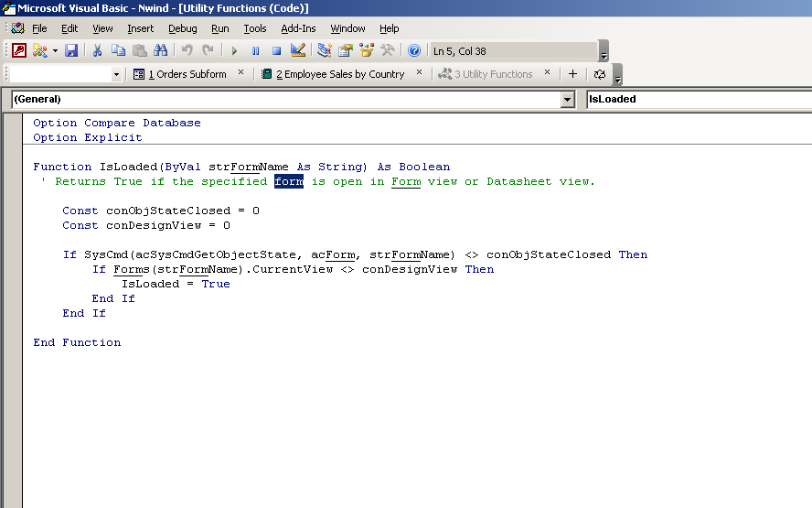The width and height of the screenshot is (812, 508).
Task: Open the IsLoaded procedure combo box
Action: click(700, 99)
